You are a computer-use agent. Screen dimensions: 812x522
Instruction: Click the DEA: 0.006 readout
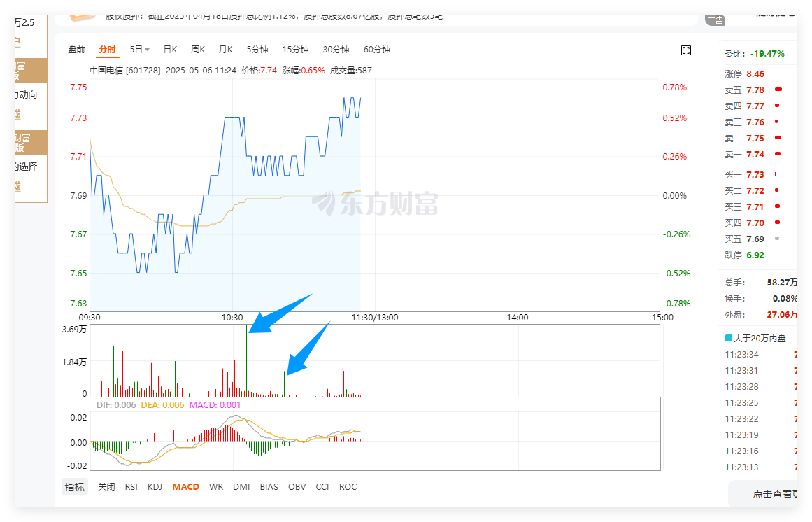pyautogui.click(x=162, y=405)
